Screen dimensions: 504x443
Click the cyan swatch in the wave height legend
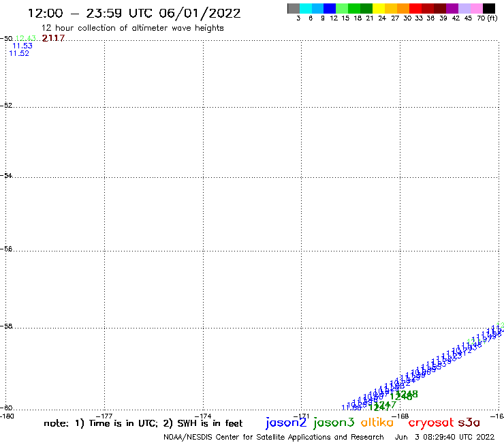[x=306, y=8]
